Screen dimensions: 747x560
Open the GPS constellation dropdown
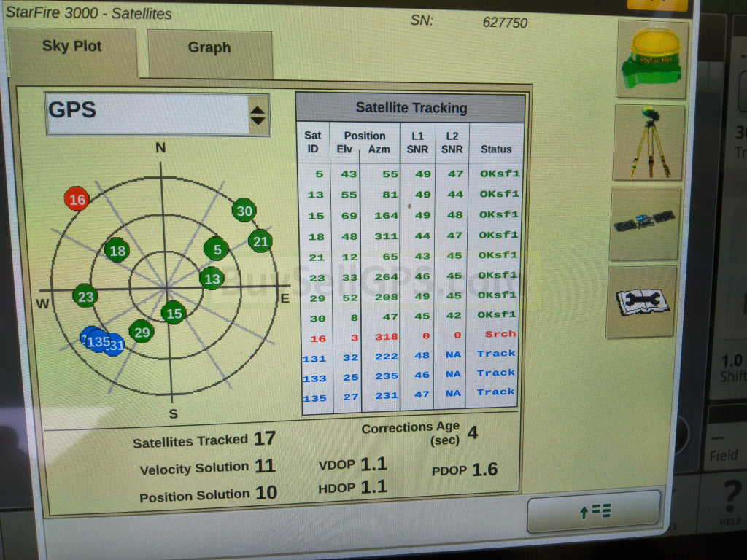(158, 114)
